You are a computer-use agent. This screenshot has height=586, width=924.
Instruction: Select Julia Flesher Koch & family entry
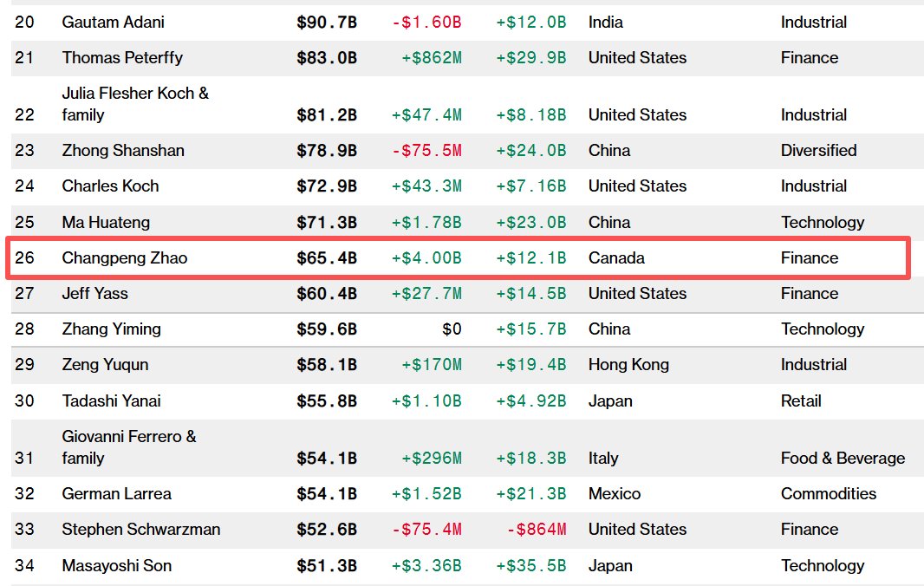(135, 103)
